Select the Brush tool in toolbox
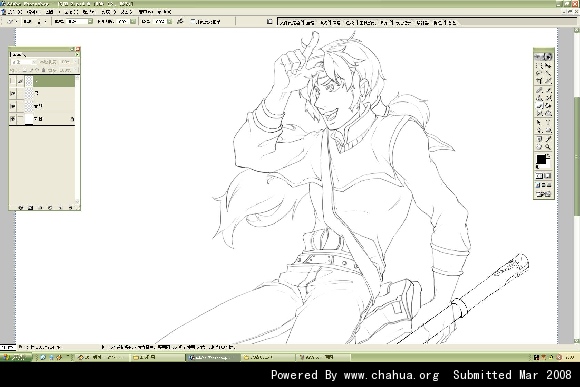The image size is (580, 387). pos(549,90)
